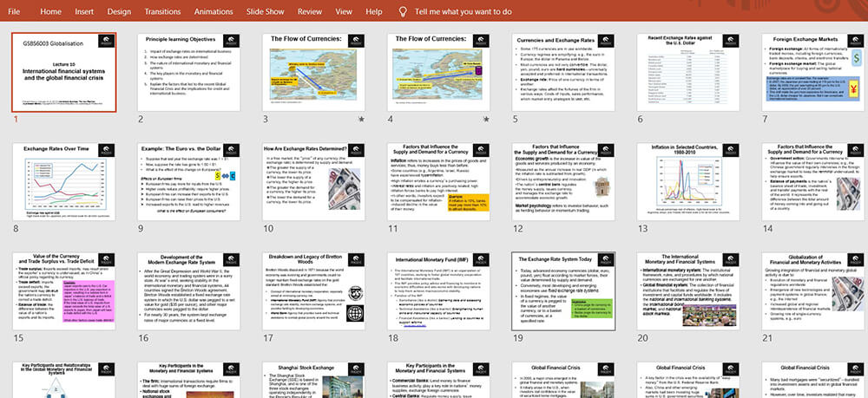Select slide 13 Inflation in Selected Countries
868x398 pixels.
688,181
